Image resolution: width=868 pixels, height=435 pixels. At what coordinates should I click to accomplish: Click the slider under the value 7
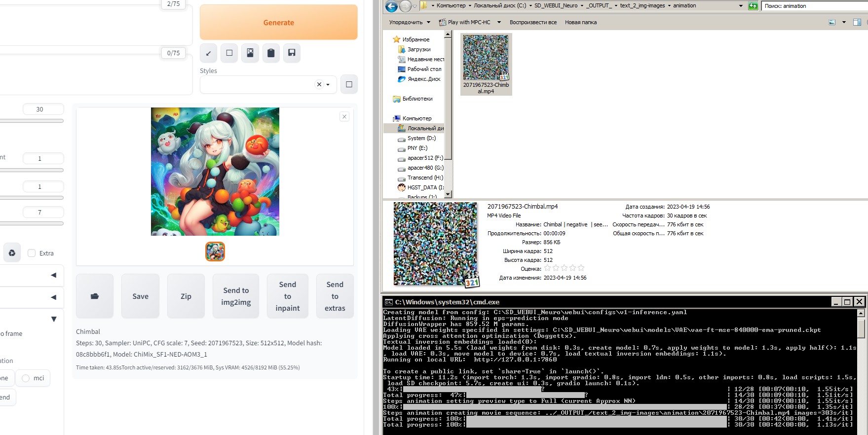[32, 223]
